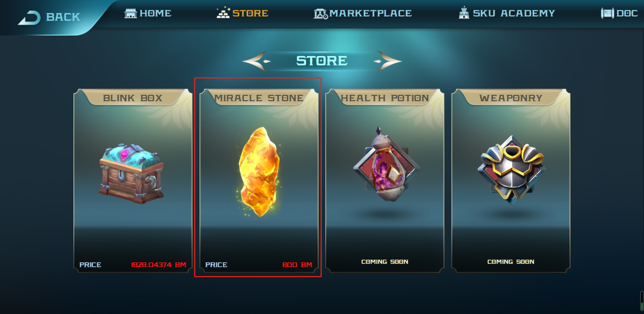Click the Home building icon

tap(131, 13)
